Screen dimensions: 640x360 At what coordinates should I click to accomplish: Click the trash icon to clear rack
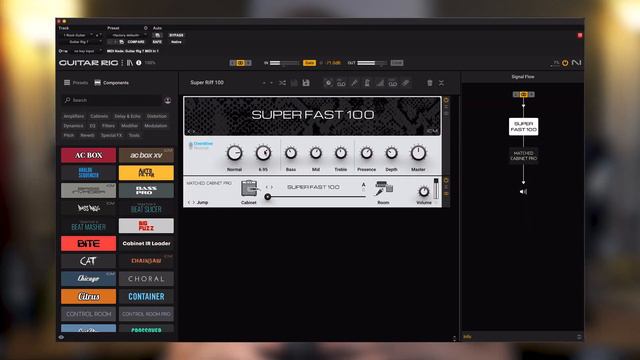tap(430, 83)
